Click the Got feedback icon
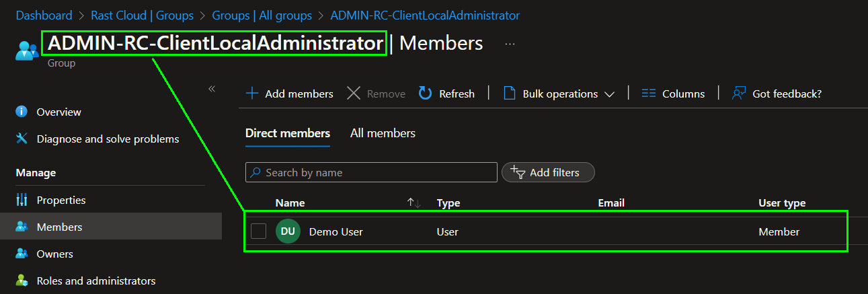 pyautogui.click(x=739, y=94)
